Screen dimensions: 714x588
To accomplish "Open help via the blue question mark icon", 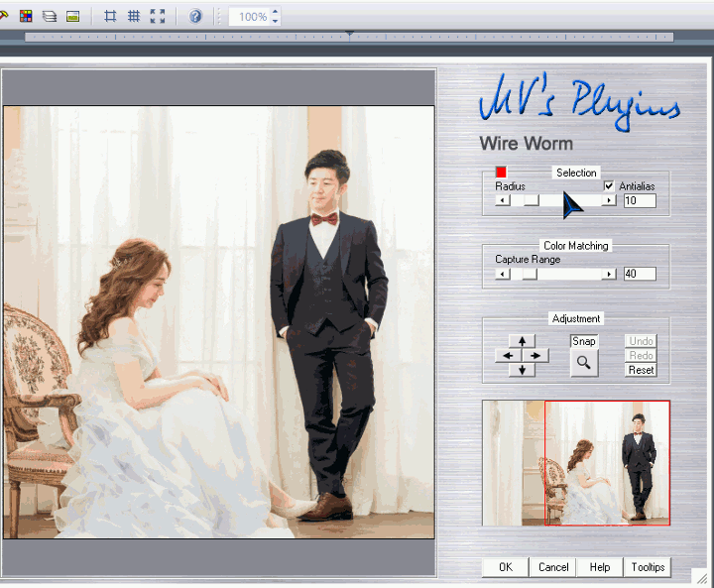I will point(195,16).
